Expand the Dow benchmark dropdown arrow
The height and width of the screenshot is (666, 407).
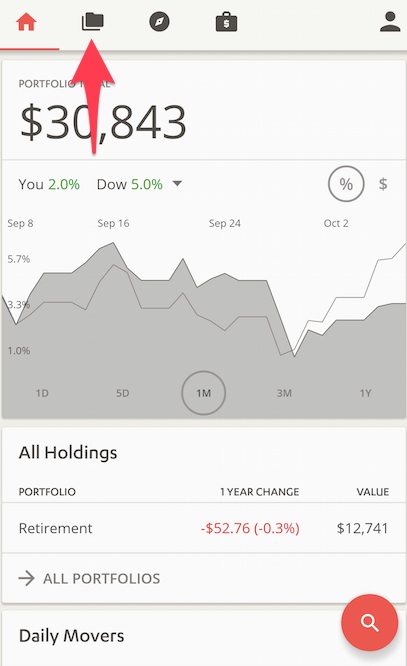pyautogui.click(x=177, y=183)
